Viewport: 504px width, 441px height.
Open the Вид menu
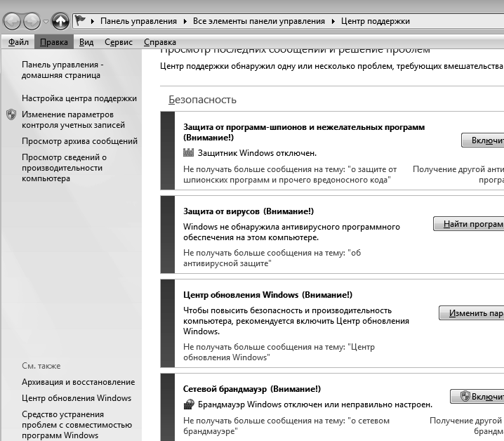coord(86,42)
